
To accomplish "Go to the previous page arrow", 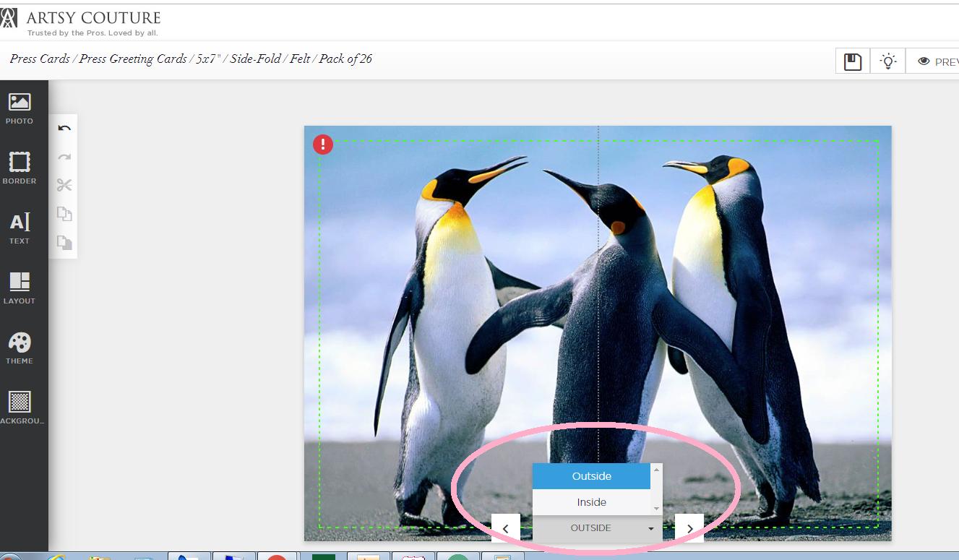I will point(506,528).
